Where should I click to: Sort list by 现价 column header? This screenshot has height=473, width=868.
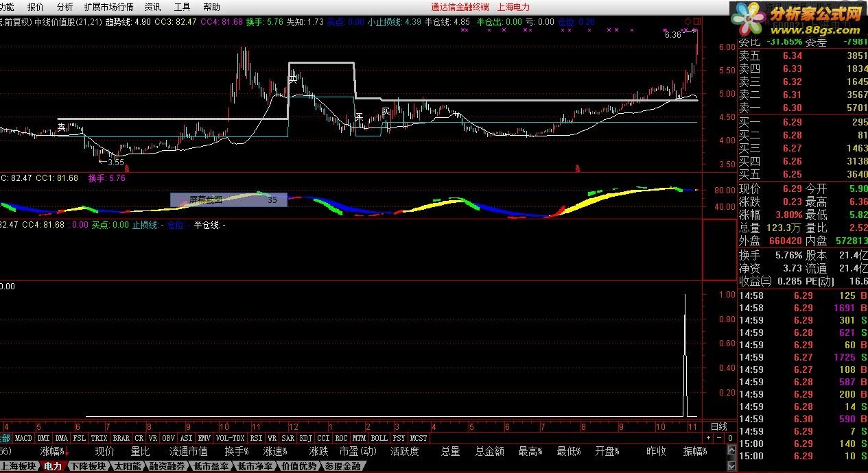coord(104,451)
